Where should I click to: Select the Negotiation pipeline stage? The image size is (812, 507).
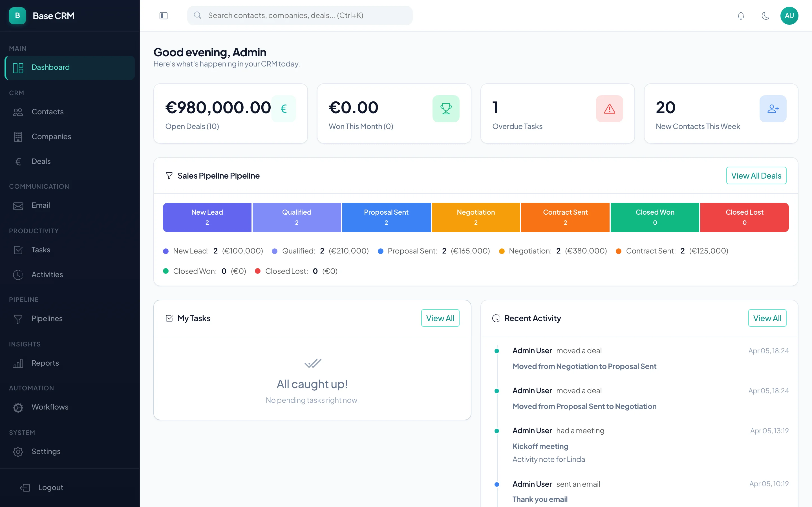pos(475,217)
